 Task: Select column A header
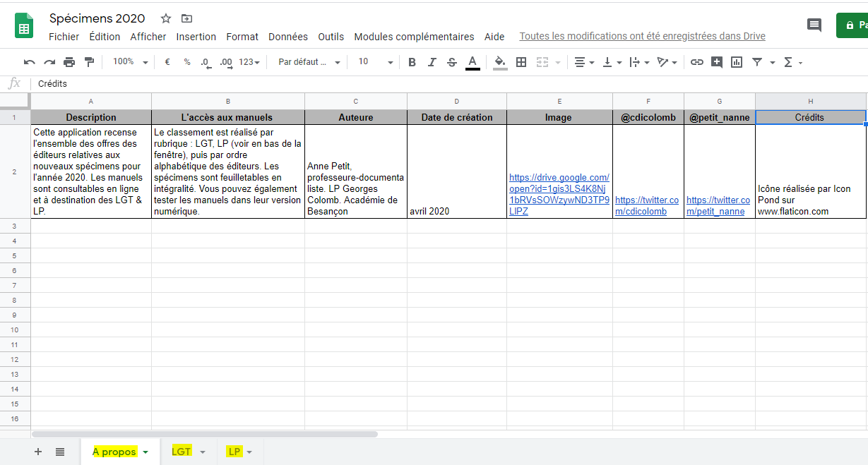tap(91, 101)
